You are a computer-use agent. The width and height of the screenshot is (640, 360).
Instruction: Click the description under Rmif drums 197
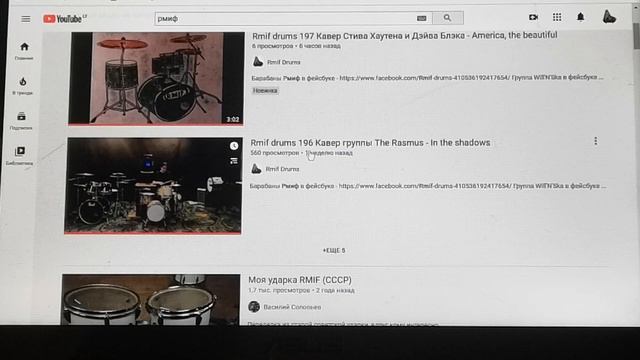tap(427, 78)
